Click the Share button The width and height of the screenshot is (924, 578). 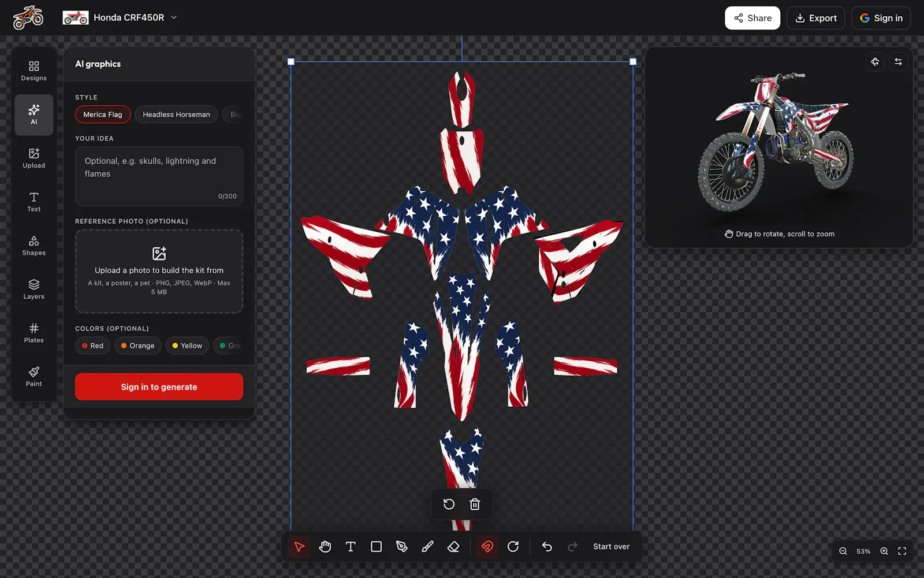[752, 18]
